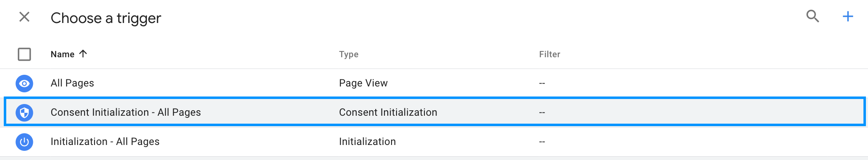This screenshot has width=868, height=160.
Task: Close the Choose a trigger panel
Action: coord(25,17)
